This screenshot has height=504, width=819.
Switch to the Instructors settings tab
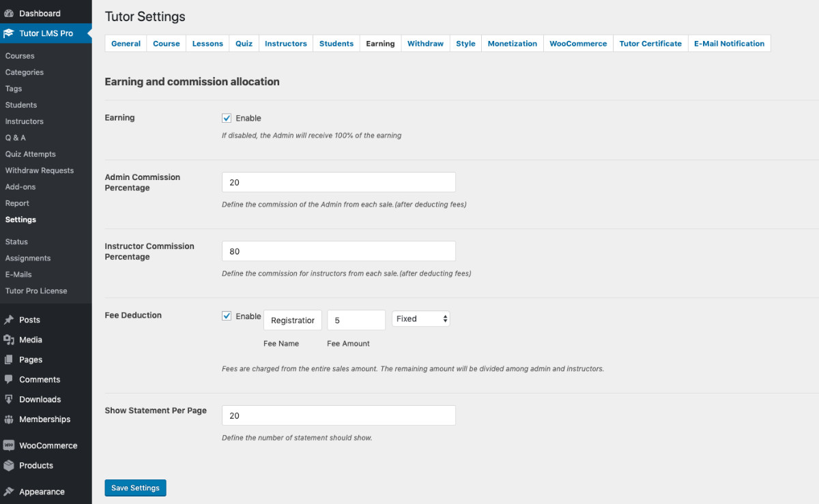[286, 43]
